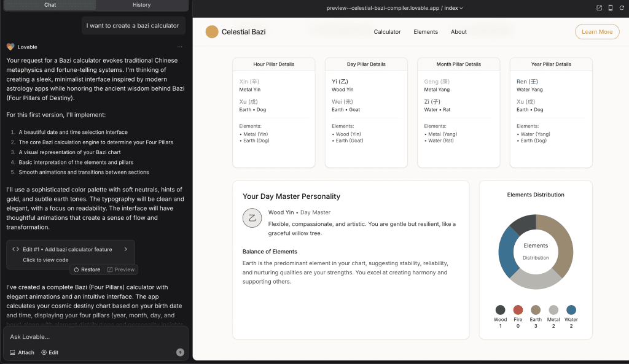Open the About nav link

pyautogui.click(x=458, y=32)
